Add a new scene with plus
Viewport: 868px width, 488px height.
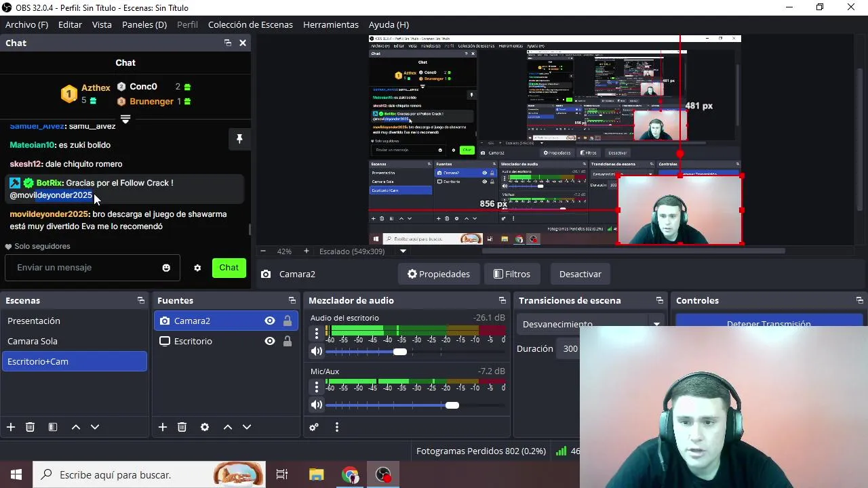point(11,427)
